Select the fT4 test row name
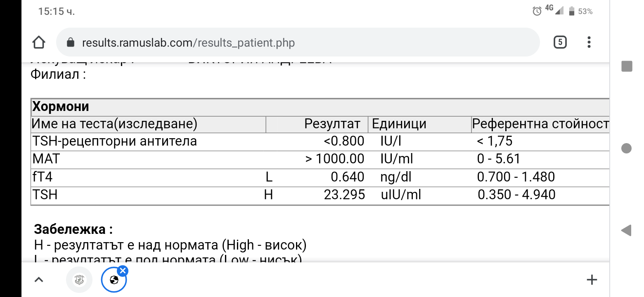The image size is (644, 297). (43, 177)
